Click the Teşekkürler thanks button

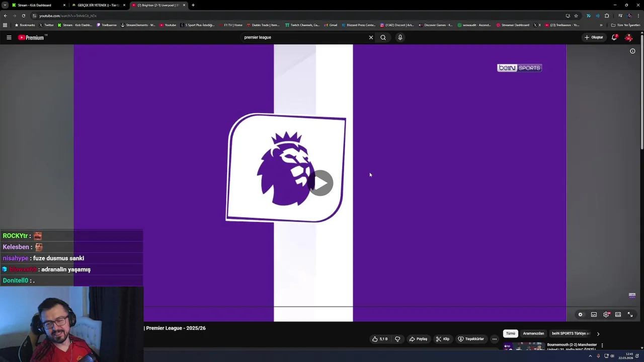(471, 339)
